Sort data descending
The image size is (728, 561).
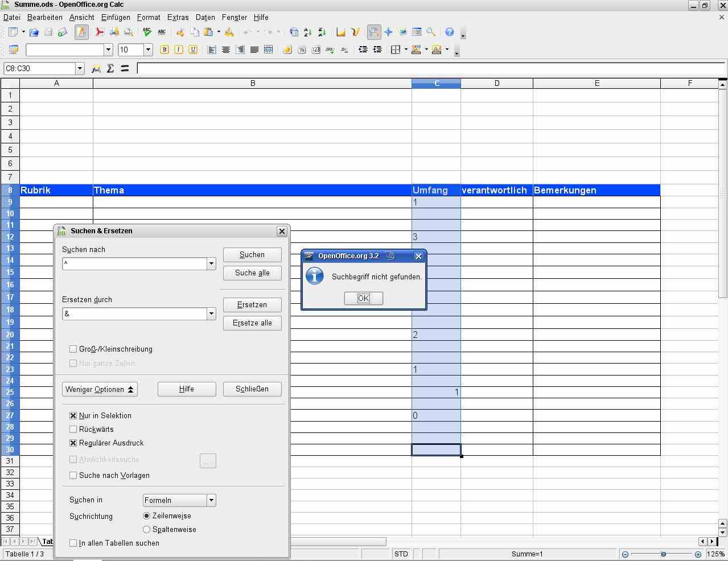(x=320, y=32)
